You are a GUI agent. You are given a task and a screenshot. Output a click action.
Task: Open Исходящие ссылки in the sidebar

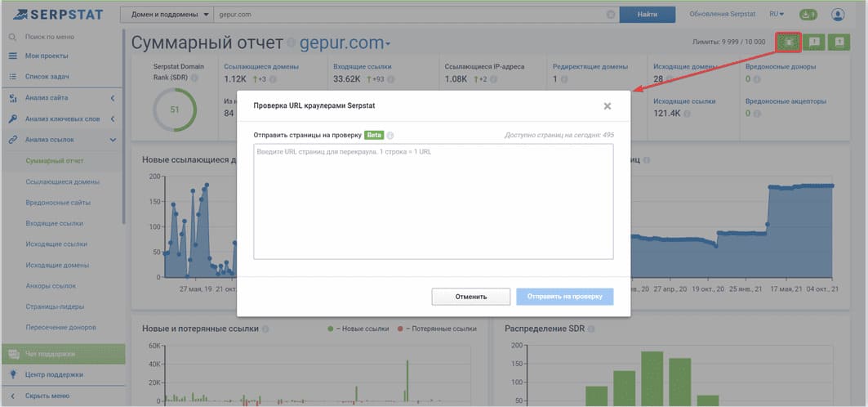point(56,244)
